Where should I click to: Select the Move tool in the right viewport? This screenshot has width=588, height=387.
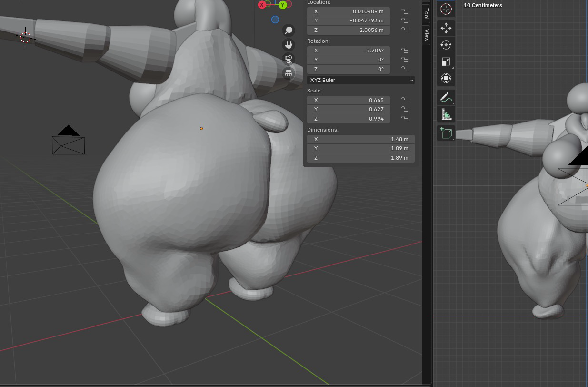(446, 28)
